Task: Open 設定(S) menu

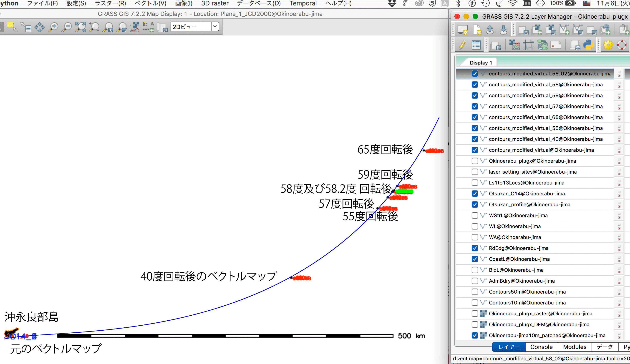Action: point(76,3)
